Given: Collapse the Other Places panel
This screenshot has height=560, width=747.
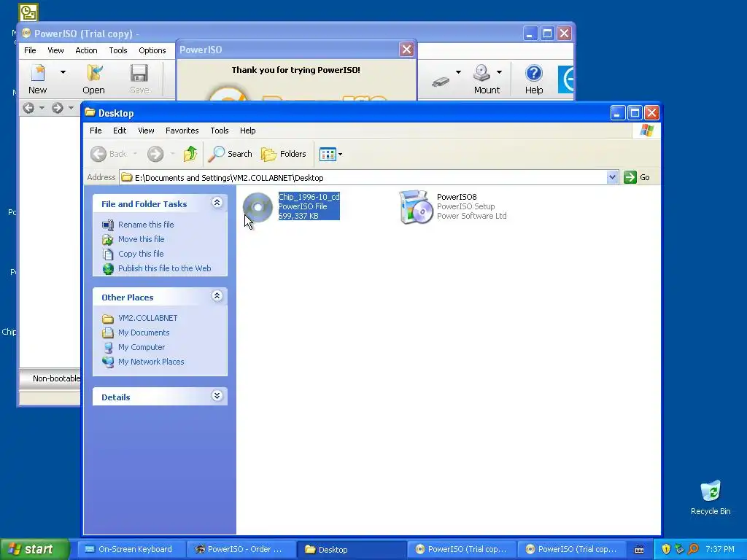Looking at the screenshot, I should point(217,296).
